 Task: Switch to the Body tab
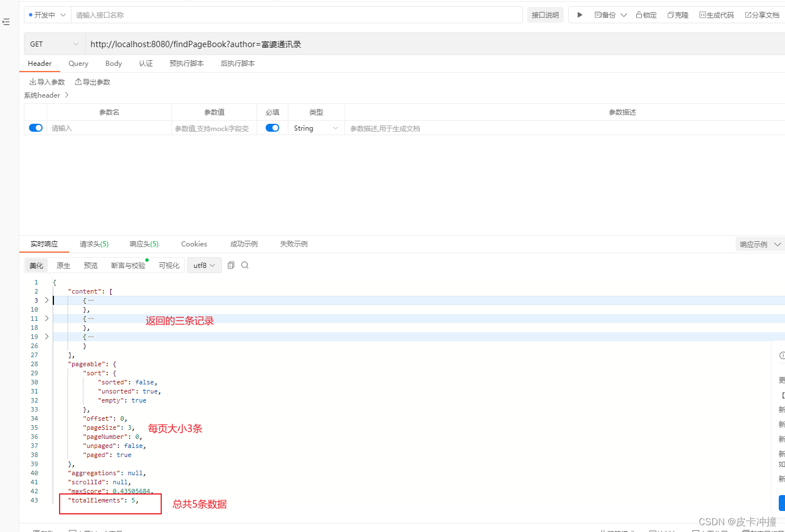[114, 64]
